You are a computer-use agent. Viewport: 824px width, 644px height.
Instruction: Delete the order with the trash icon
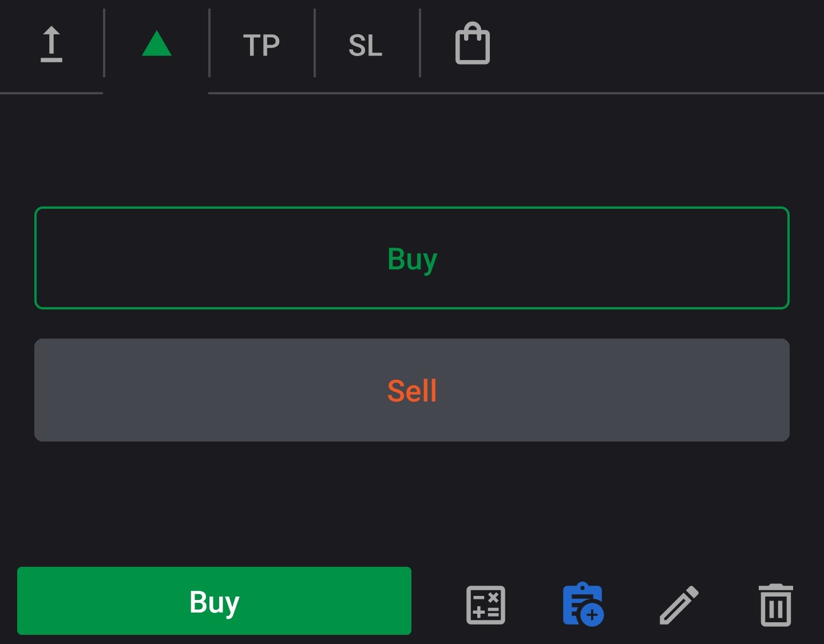(775, 605)
